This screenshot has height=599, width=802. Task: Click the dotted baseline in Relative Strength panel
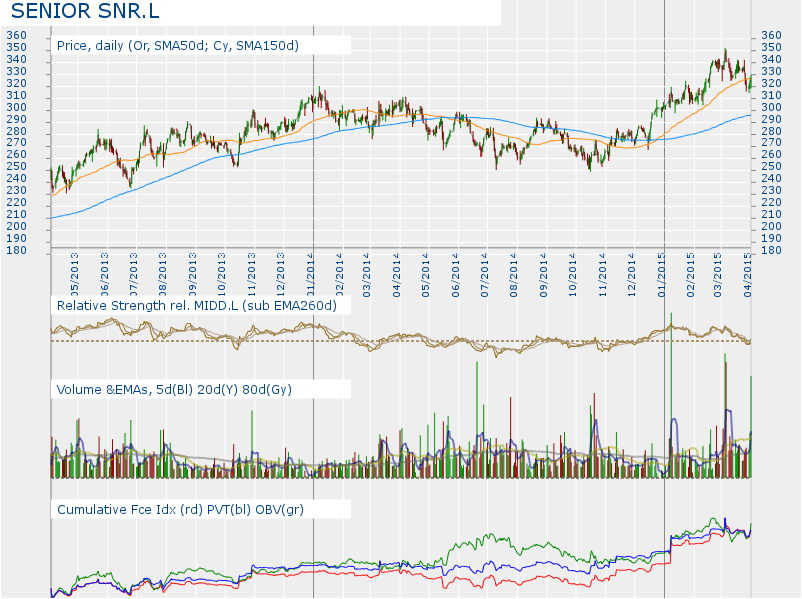400,341
